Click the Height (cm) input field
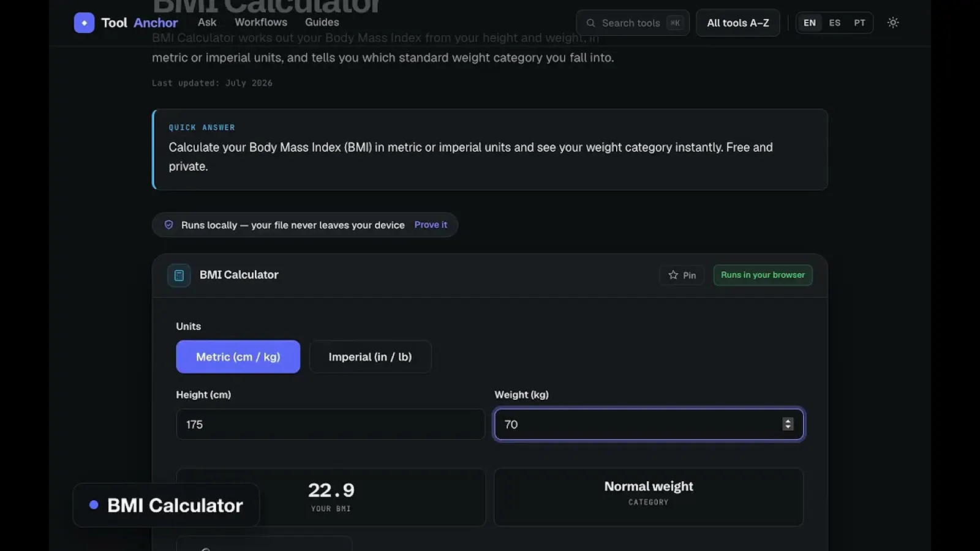Screen dimensions: 980x551 [x=330, y=424]
